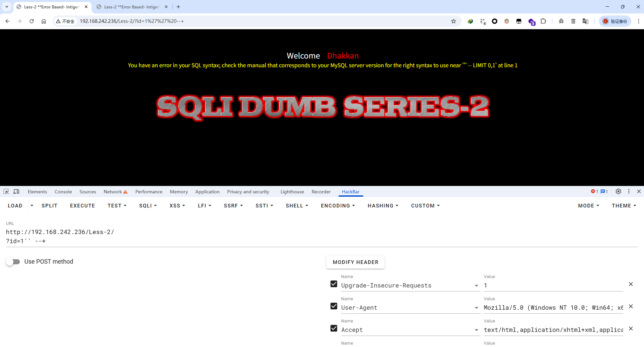The width and height of the screenshot is (644, 347).
Task: Open DevTools settings gear
Action: [x=618, y=191]
